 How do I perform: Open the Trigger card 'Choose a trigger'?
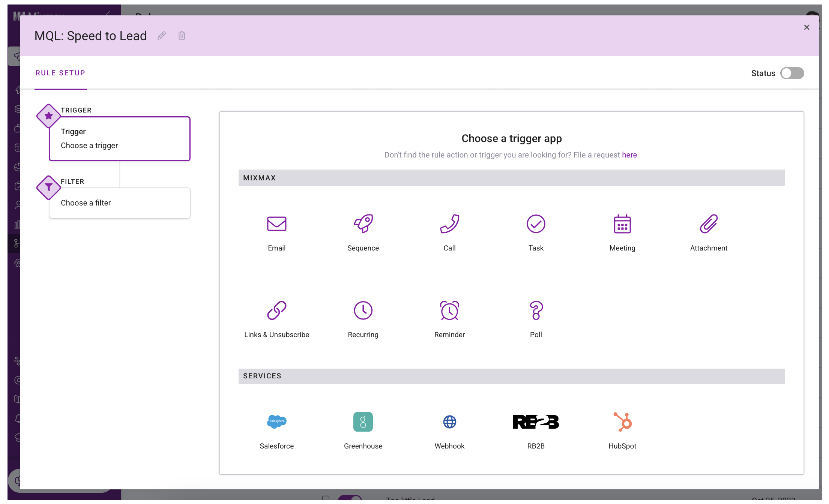(120, 139)
